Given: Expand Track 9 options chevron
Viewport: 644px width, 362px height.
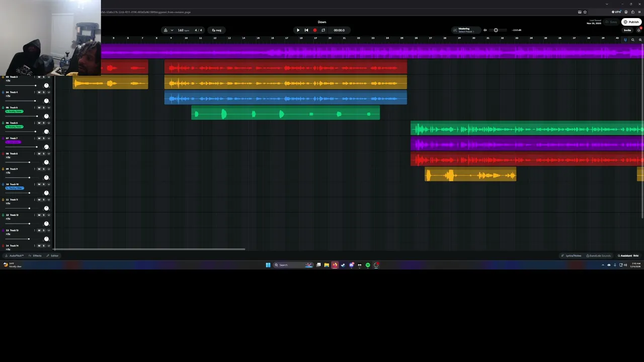Looking at the screenshot, I should (49, 169).
